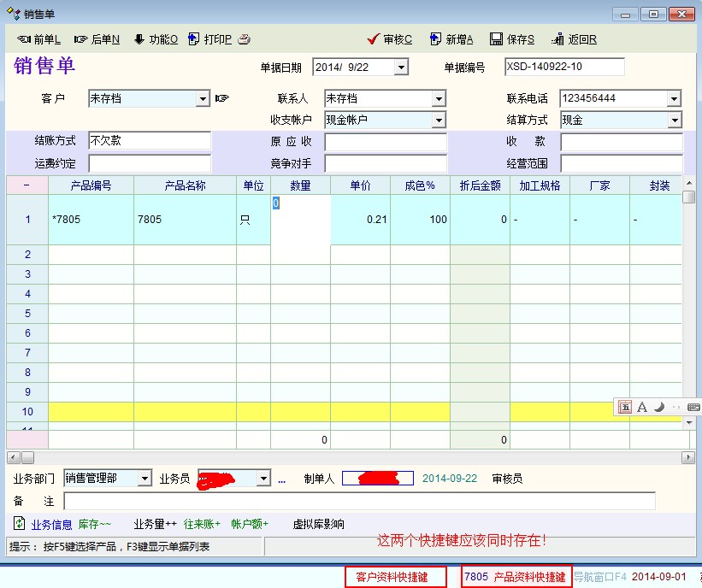Click the 产品名称 column header
The image size is (702, 588).
coord(185,185)
